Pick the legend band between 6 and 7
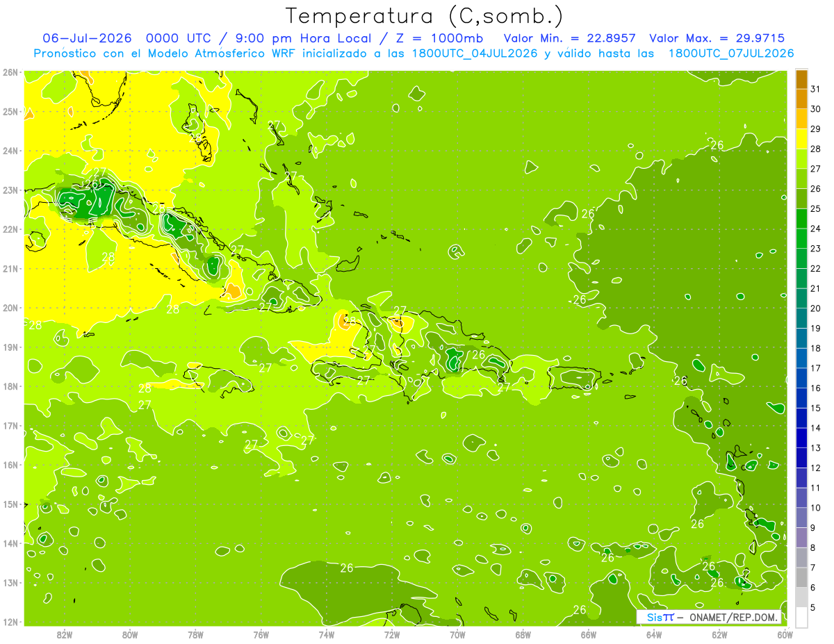The height and width of the screenshot is (644, 834). click(x=801, y=577)
